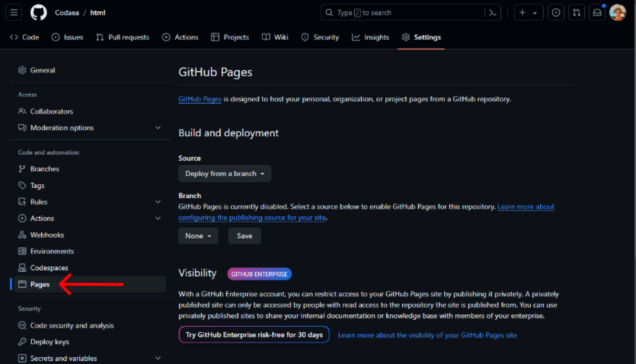Click Try GitHub Enterprise risk-free button

254,335
